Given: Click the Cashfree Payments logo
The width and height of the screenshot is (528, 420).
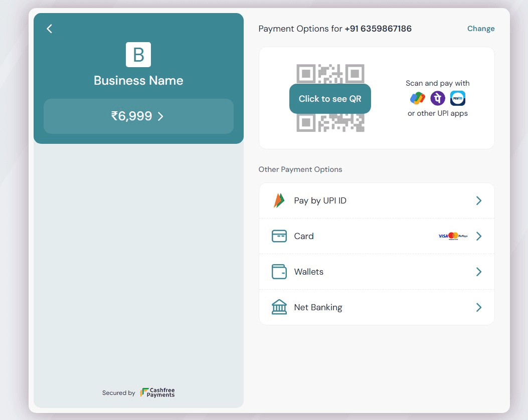Looking at the screenshot, I should (x=157, y=392).
